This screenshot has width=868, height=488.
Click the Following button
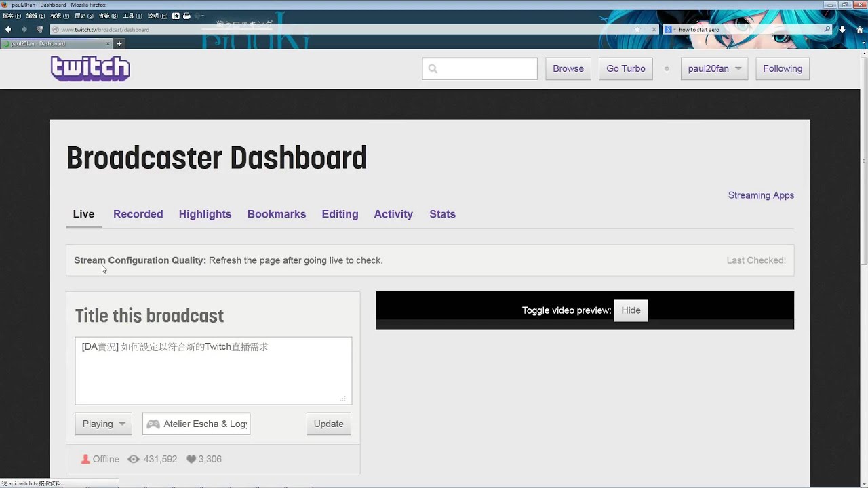pyautogui.click(x=783, y=68)
